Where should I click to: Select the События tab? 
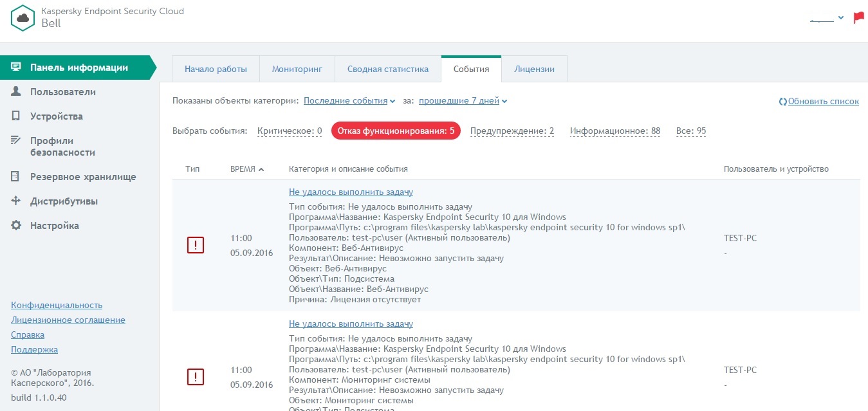pyautogui.click(x=471, y=69)
